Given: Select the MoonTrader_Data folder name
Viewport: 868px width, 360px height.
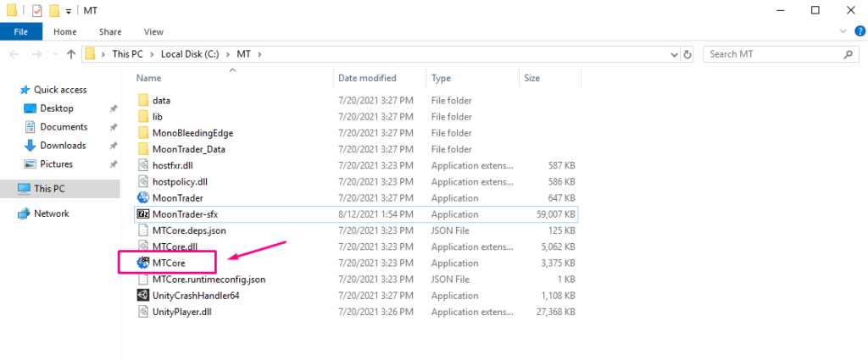Looking at the screenshot, I should 189,149.
